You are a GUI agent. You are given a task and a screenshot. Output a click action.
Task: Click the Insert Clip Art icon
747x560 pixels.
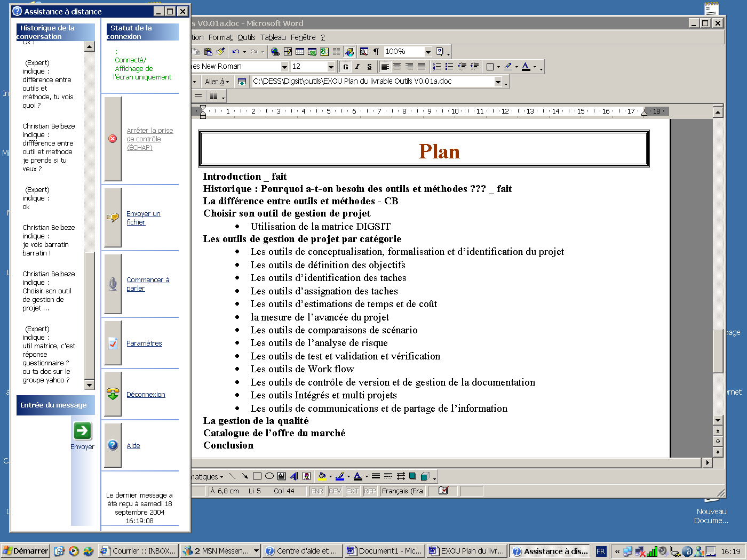click(x=306, y=476)
